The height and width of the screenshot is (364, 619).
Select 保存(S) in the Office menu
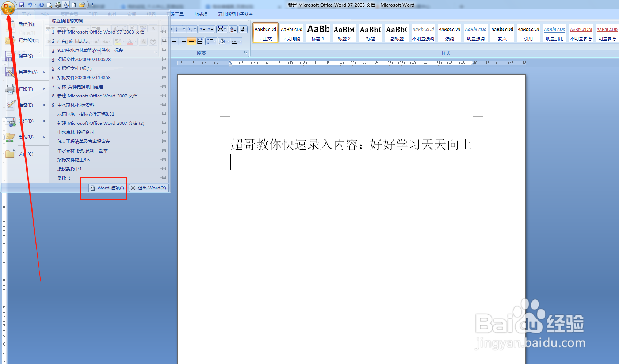point(26,56)
